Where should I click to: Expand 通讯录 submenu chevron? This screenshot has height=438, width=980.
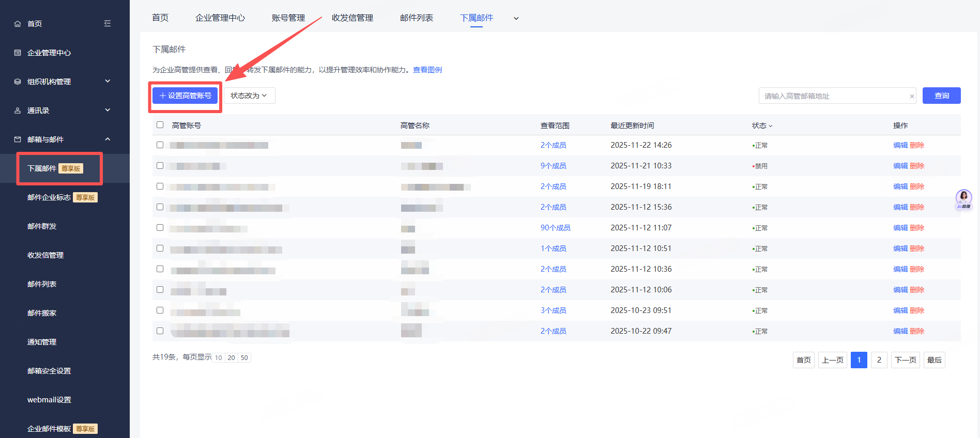[x=108, y=110]
